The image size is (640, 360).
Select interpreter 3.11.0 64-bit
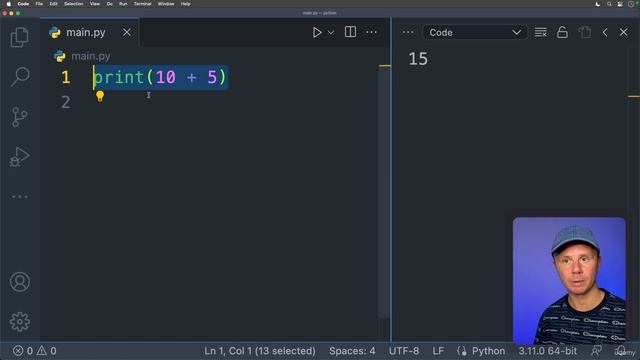[548, 351]
